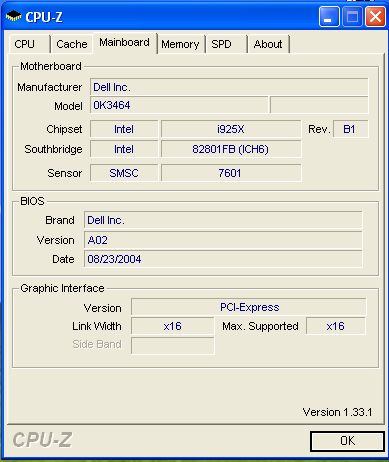Click the Manufacturer label
Viewport: 389px width, 462px height.
(49, 87)
